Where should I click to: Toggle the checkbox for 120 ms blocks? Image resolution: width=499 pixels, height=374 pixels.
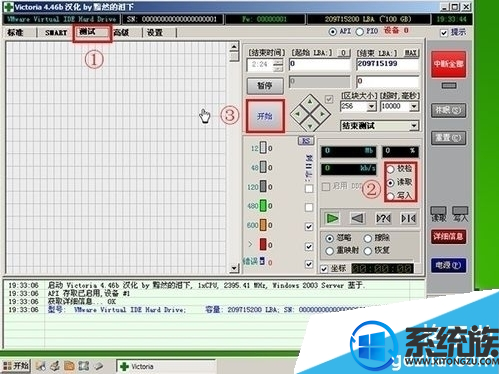(309, 189)
